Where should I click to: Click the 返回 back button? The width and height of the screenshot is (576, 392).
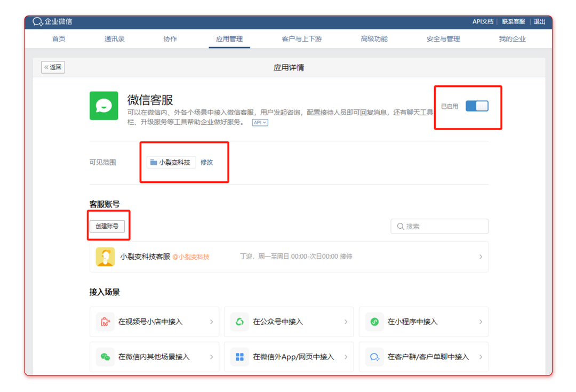point(53,67)
